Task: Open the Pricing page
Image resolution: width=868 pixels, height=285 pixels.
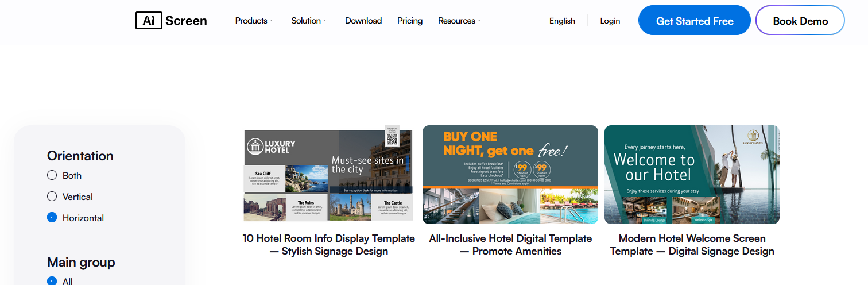Action: (410, 21)
